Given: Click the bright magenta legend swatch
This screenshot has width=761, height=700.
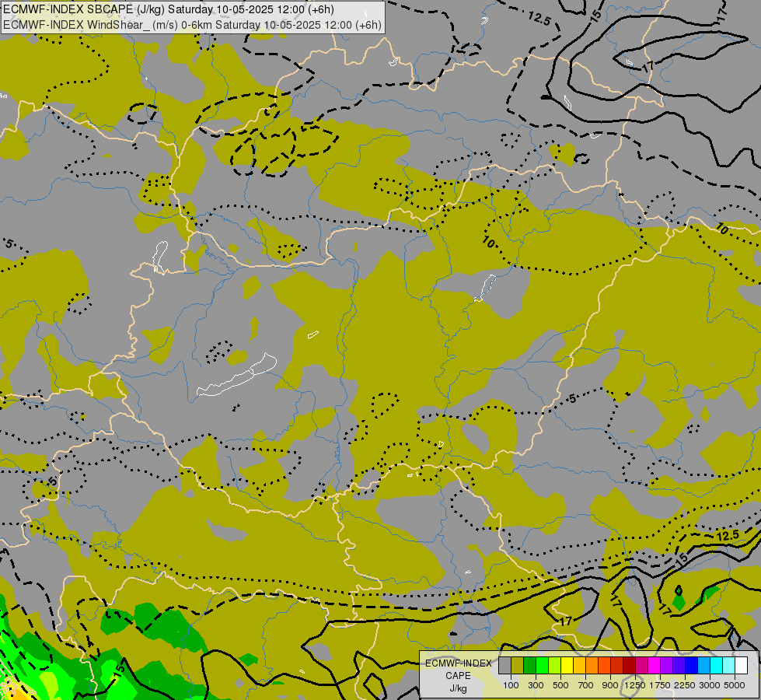Looking at the screenshot, I should (654, 666).
